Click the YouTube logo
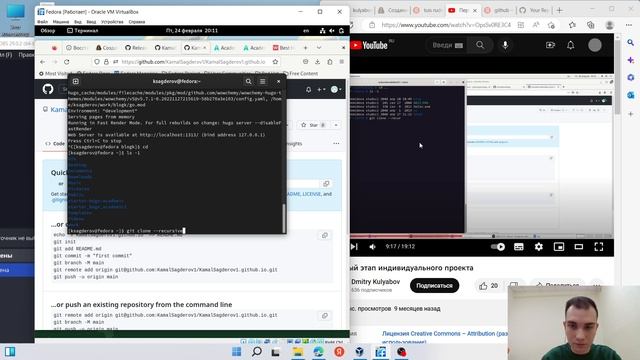This screenshot has width=640, height=360. tap(369, 45)
